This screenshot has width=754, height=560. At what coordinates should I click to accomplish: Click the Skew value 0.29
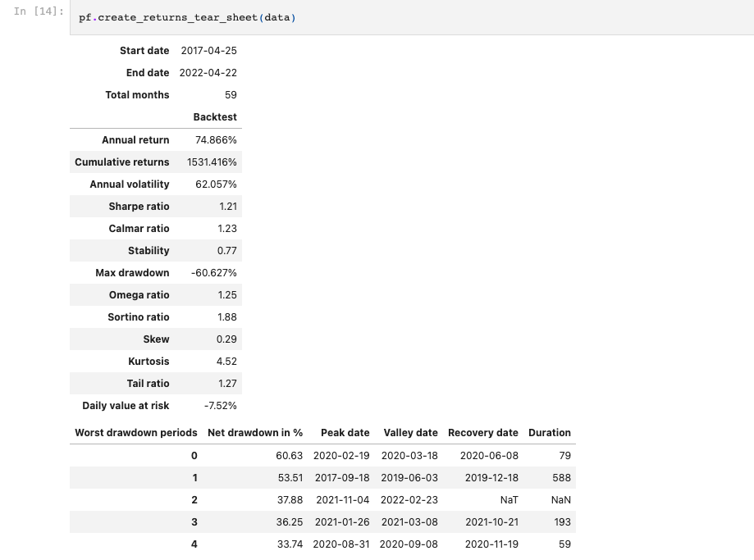[226, 339]
